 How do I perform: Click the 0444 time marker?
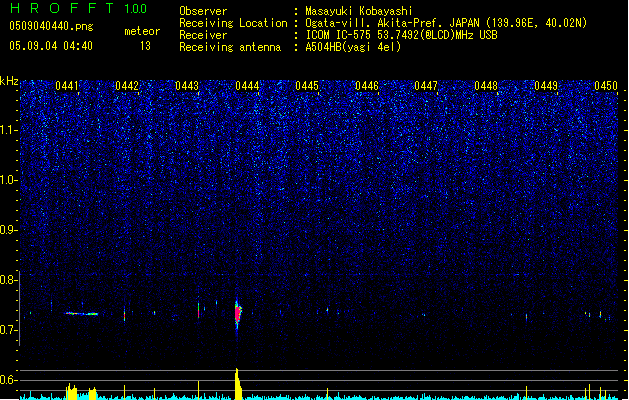click(247, 86)
